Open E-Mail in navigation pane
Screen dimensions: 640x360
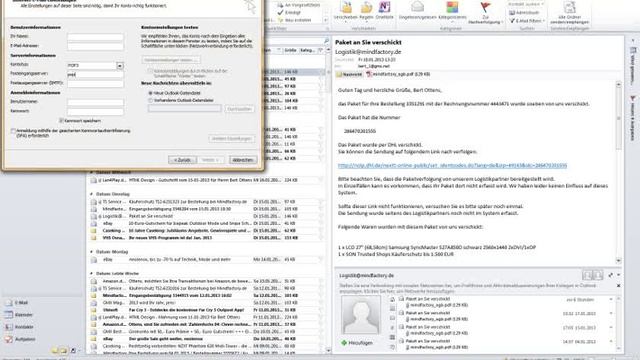pos(17,303)
